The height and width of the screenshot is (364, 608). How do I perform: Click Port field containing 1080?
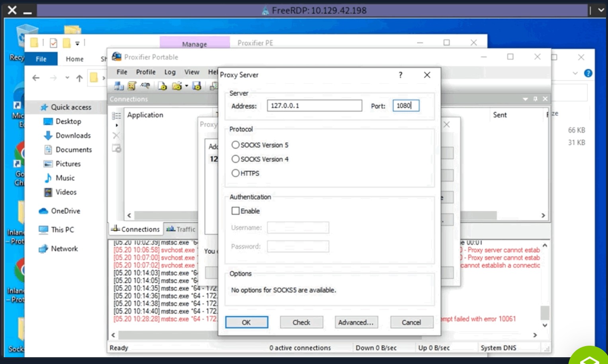tap(406, 105)
